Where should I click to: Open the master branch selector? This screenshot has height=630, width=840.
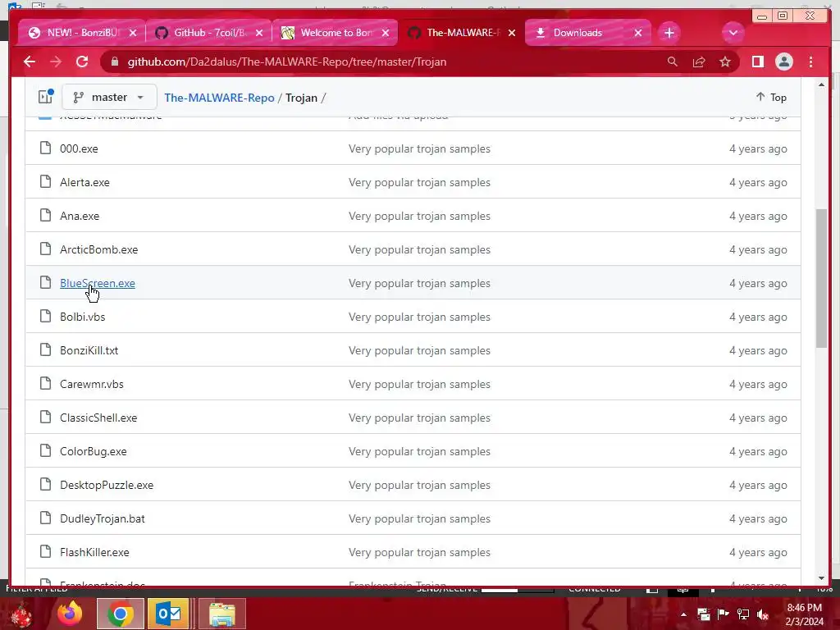pyautogui.click(x=109, y=97)
